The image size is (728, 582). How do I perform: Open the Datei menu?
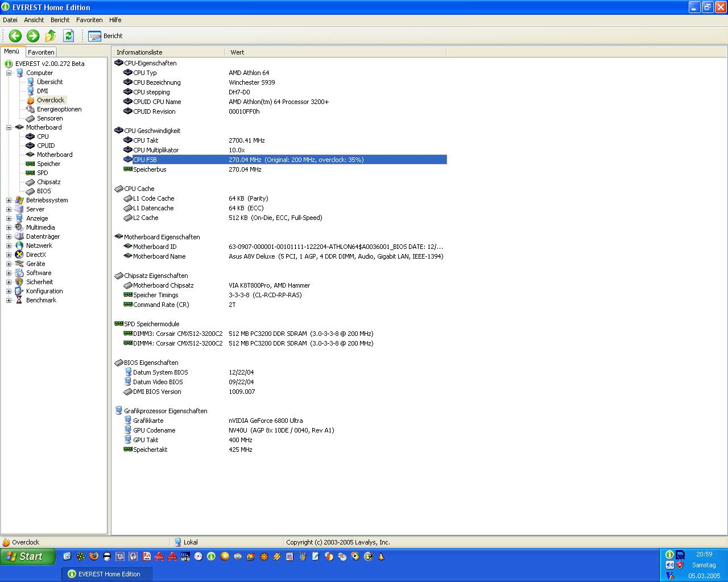click(10, 20)
